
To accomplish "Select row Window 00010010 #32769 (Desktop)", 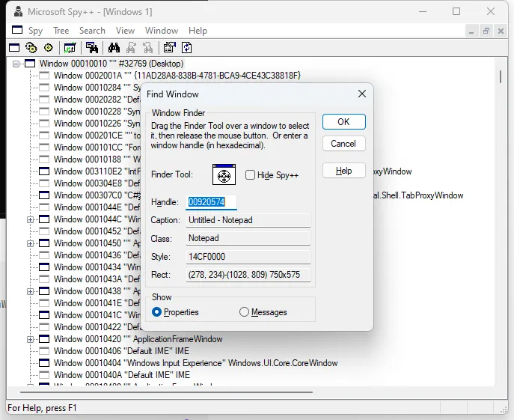I will pyautogui.click(x=111, y=64).
